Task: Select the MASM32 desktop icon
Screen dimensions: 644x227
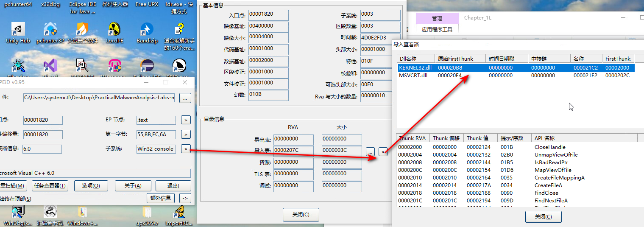Action: tap(82, 66)
